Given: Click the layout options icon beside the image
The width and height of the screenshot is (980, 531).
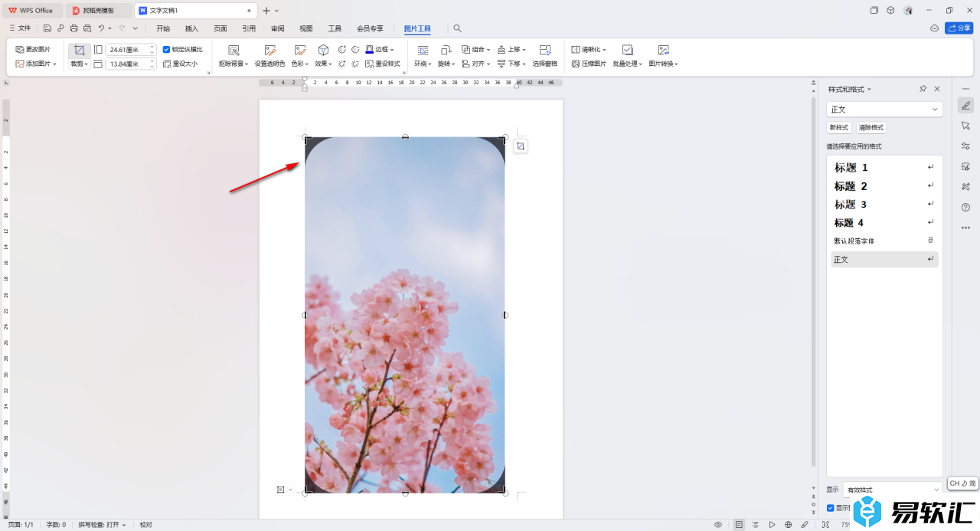Looking at the screenshot, I should [521, 146].
